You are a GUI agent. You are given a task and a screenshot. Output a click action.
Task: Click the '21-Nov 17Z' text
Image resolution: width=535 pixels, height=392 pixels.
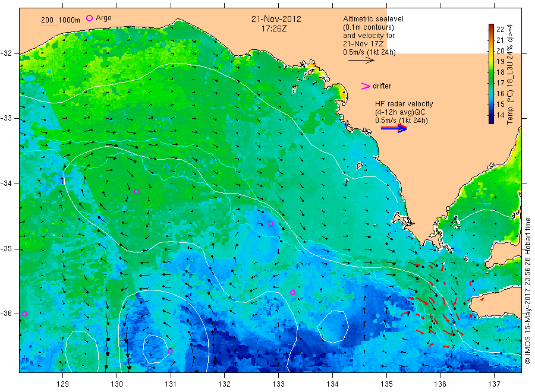point(363,44)
